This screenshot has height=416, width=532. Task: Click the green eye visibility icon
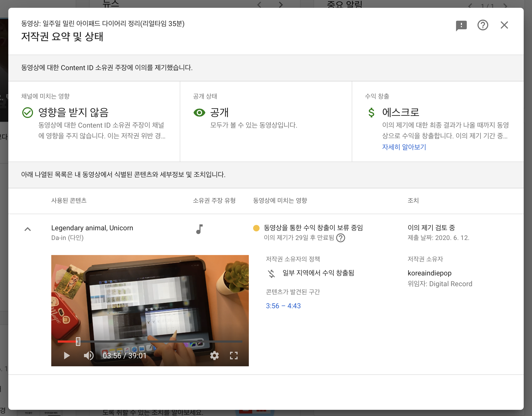199,113
